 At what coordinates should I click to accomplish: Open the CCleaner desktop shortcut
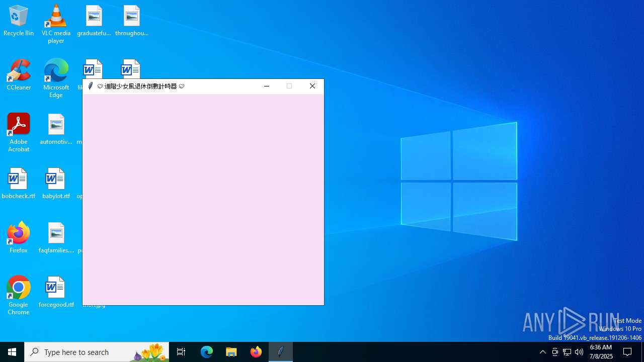coord(19,75)
